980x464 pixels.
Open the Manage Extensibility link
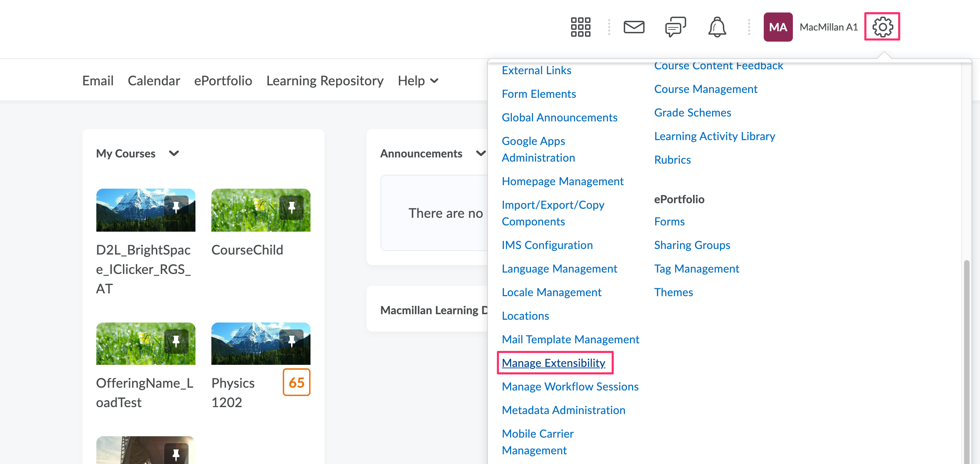pyautogui.click(x=553, y=363)
